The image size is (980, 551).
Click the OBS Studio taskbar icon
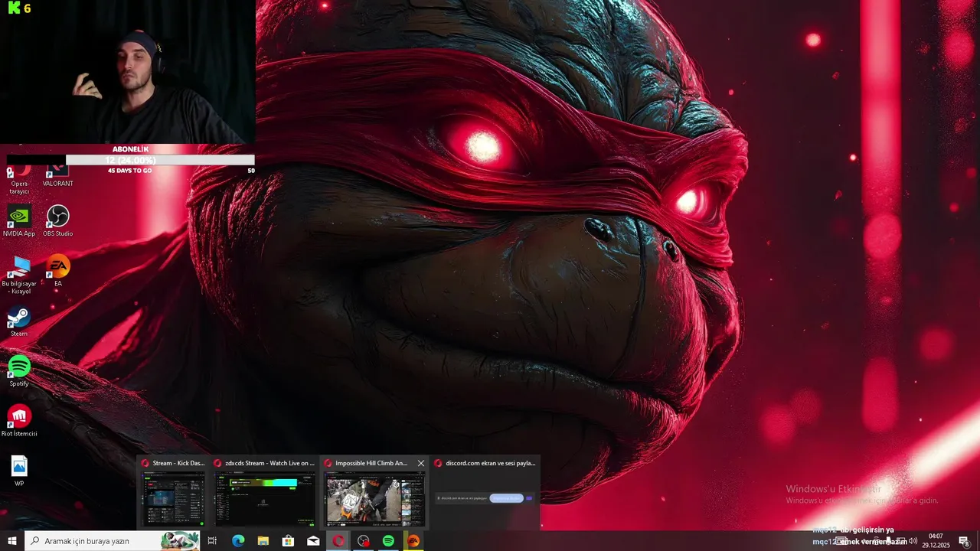click(363, 541)
